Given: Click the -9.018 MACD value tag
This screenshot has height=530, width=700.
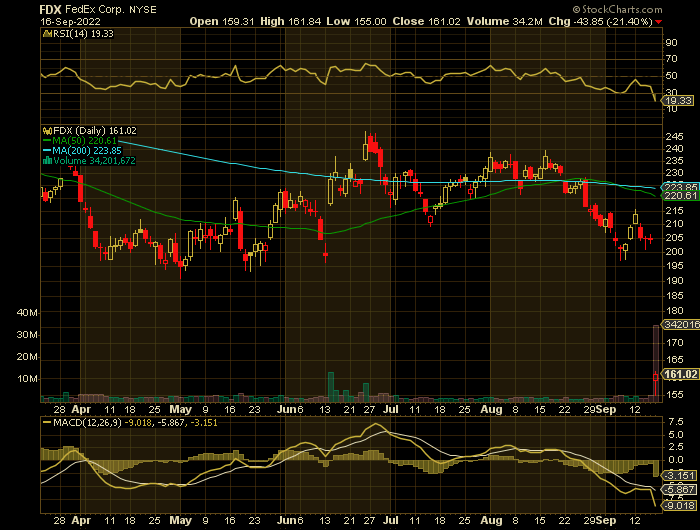Looking at the screenshot, I should tap(679, 506).
